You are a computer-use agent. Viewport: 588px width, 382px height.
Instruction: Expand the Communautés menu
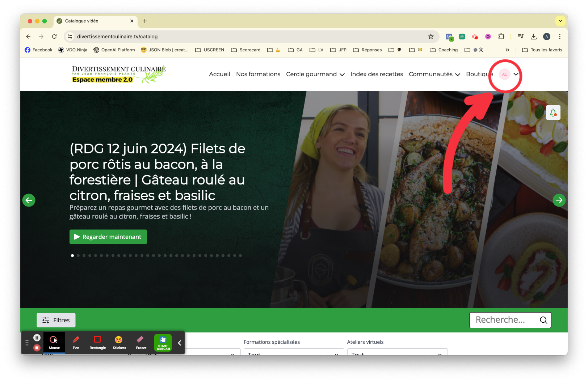[x=434, y=74]
